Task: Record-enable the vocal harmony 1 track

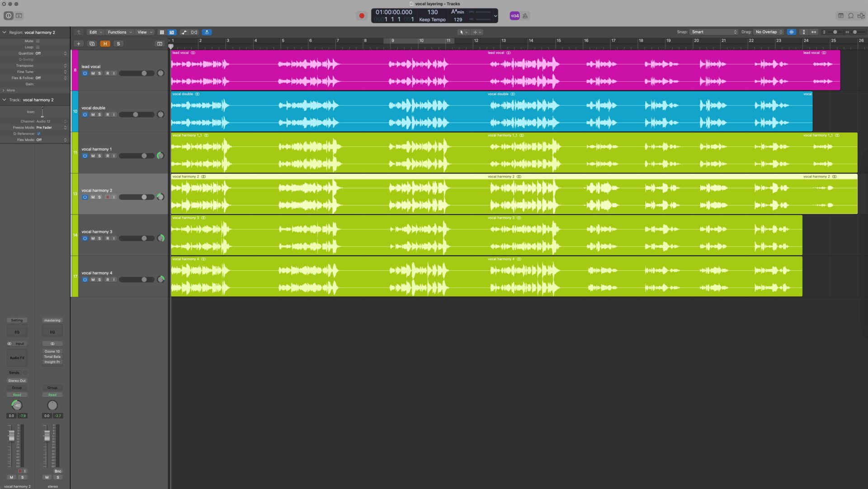Action: [107, 155]
